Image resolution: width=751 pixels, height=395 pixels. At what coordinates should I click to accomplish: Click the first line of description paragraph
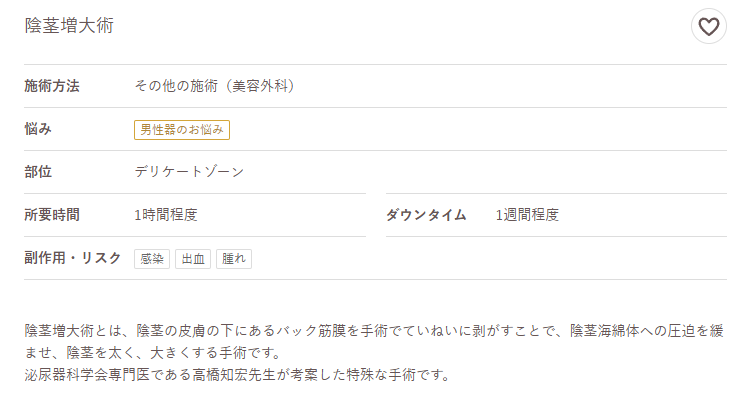click(x=374, y=331)
